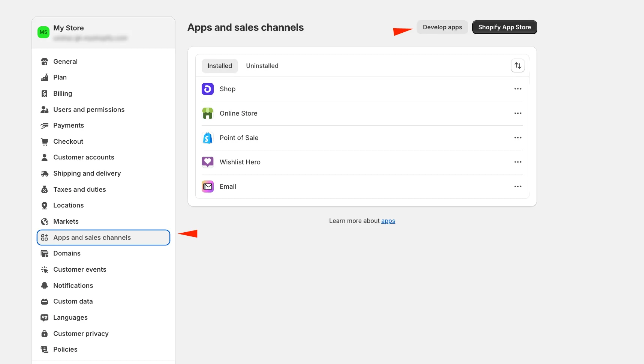Click the Online Store app icon

208,113
